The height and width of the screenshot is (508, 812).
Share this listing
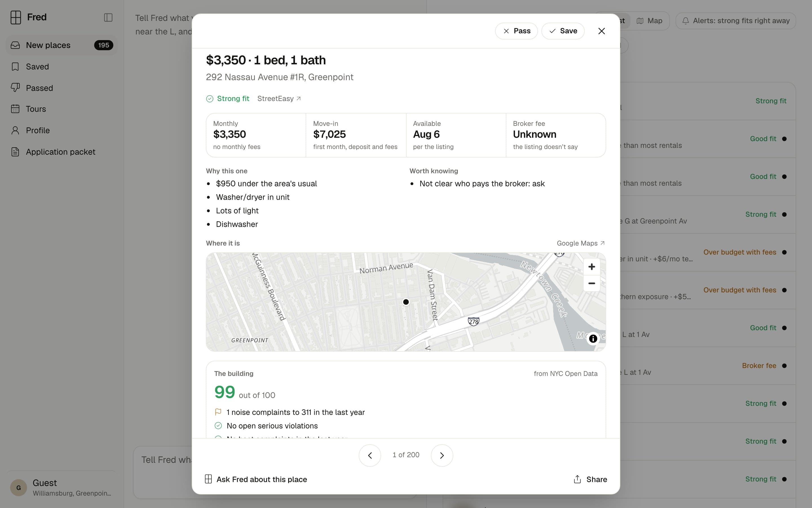590,479
